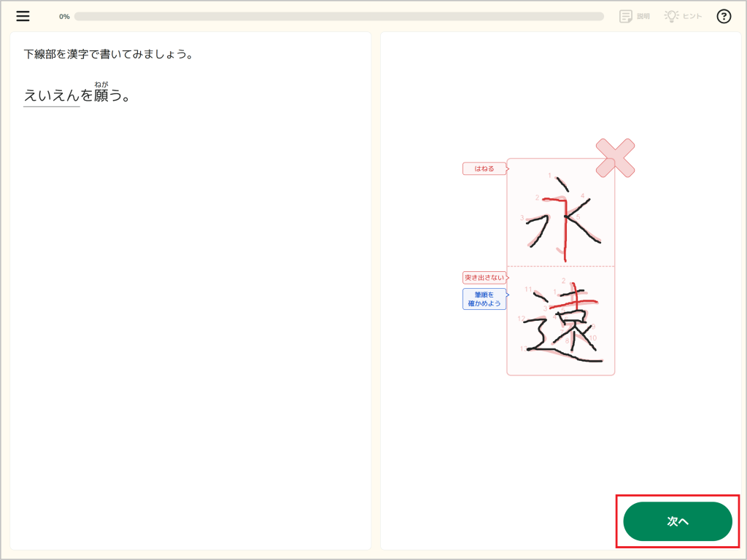
Task: Open the help question mark
Action: click(x=724, y=16)
